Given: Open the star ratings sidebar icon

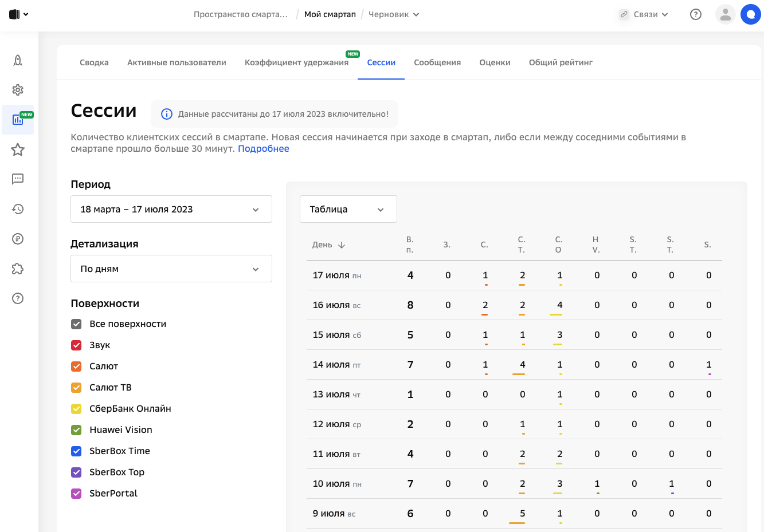Looking at the screenshot, I should [18, 149].
